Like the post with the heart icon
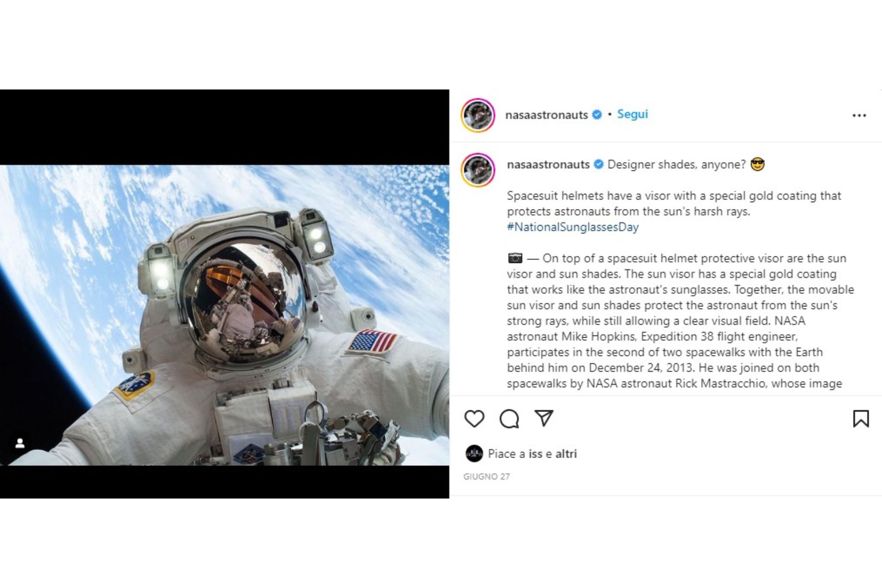Image resolution: width=882 pixels, height=588 pixels. (x=474, y=418)
